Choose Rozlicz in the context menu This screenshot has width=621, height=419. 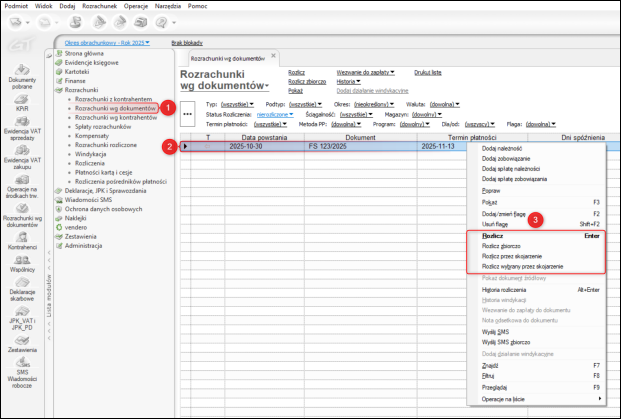(x=536, y=236)
